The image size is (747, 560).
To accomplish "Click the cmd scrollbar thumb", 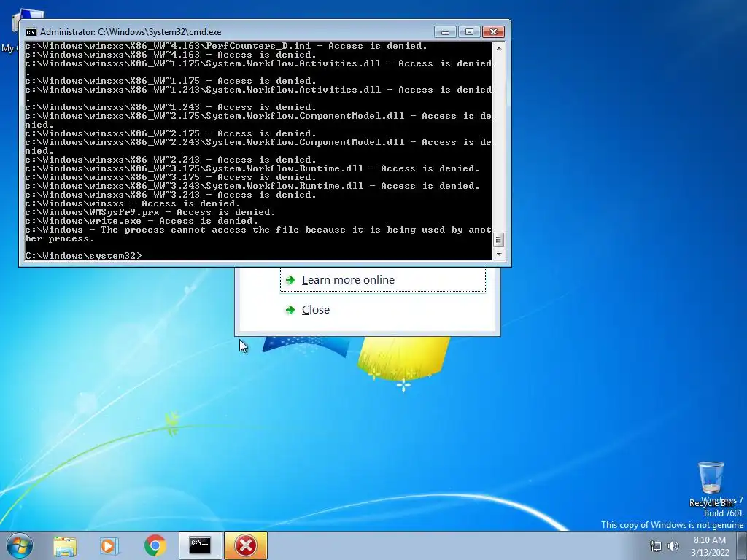I will pos(499,239).
